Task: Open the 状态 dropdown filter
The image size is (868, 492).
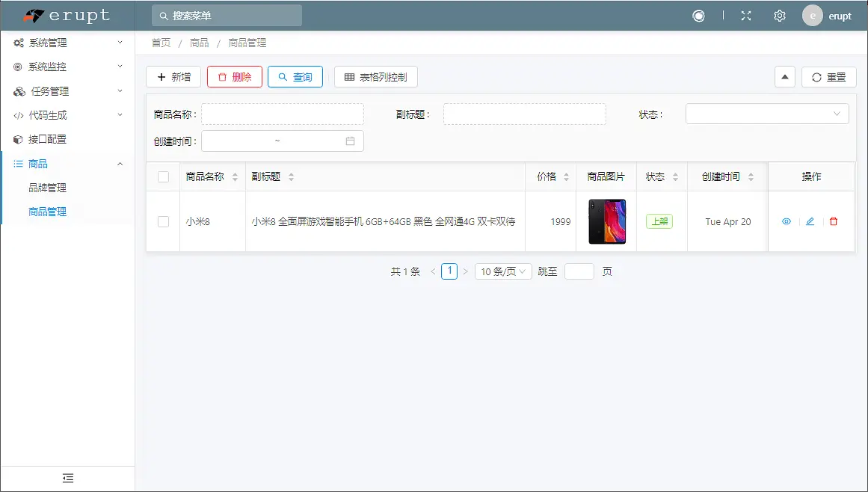Action: [x=766, y=113]
